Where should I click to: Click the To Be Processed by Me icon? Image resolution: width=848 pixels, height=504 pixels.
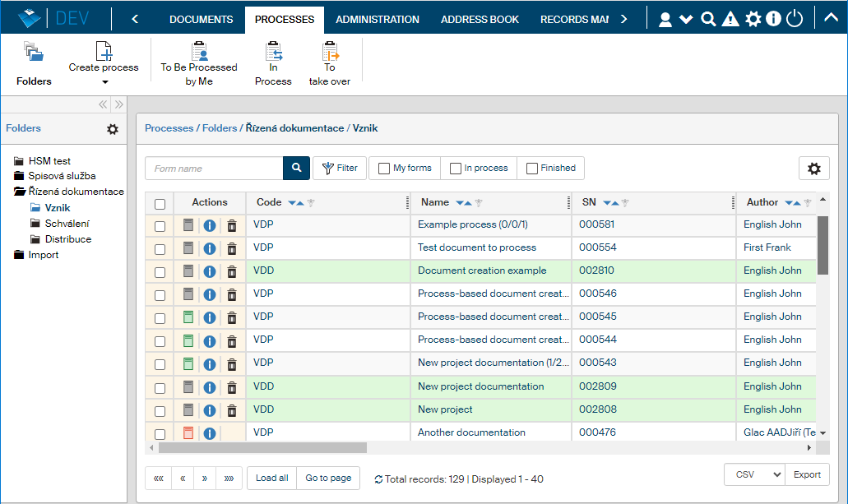click(x=199, y=52)
